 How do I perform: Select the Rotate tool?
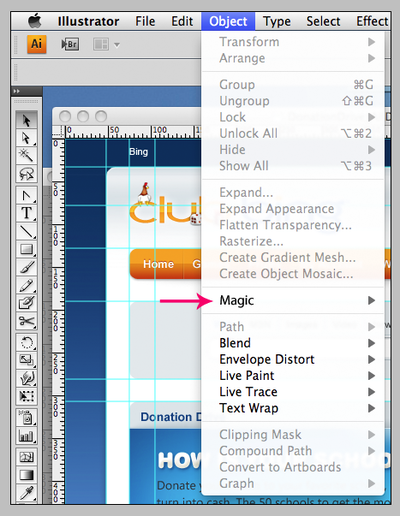coord(26,342)
